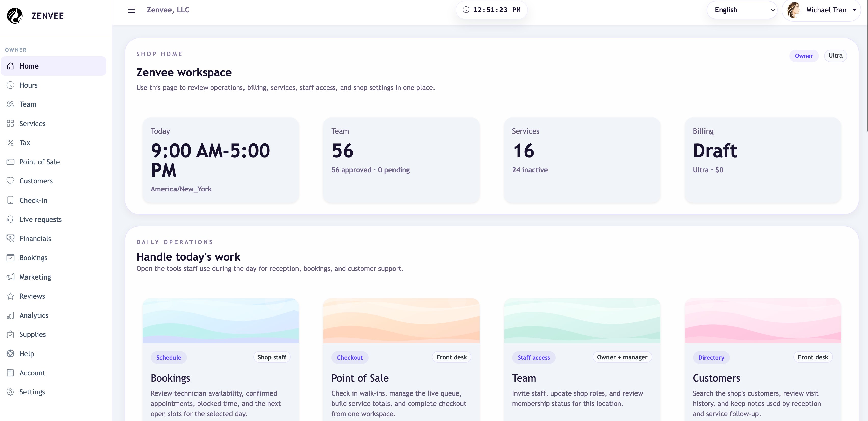Screen dimensions: 868x421
Task: Click the Customers card banner image
Action: [763, 321]
